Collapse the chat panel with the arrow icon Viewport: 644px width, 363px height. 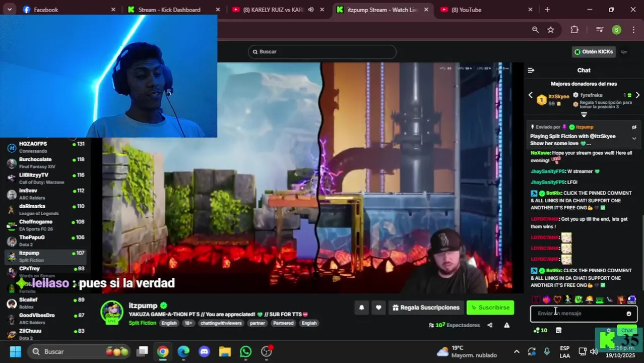pyautogui.click(x=531, y=70)
